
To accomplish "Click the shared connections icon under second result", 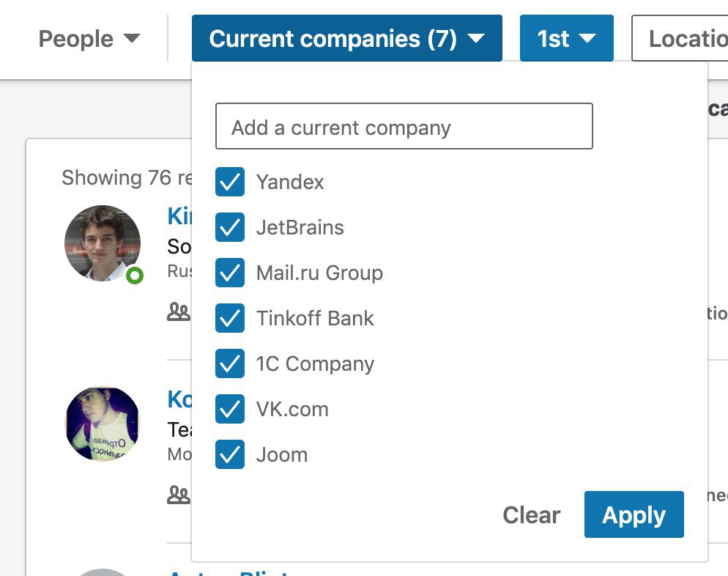I will pyautogui.click(x=178, y=495).
